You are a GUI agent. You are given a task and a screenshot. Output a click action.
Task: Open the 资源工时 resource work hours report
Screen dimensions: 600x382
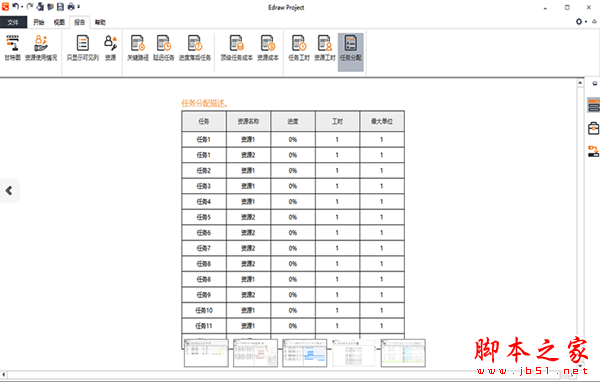click(x=324, y=48)
